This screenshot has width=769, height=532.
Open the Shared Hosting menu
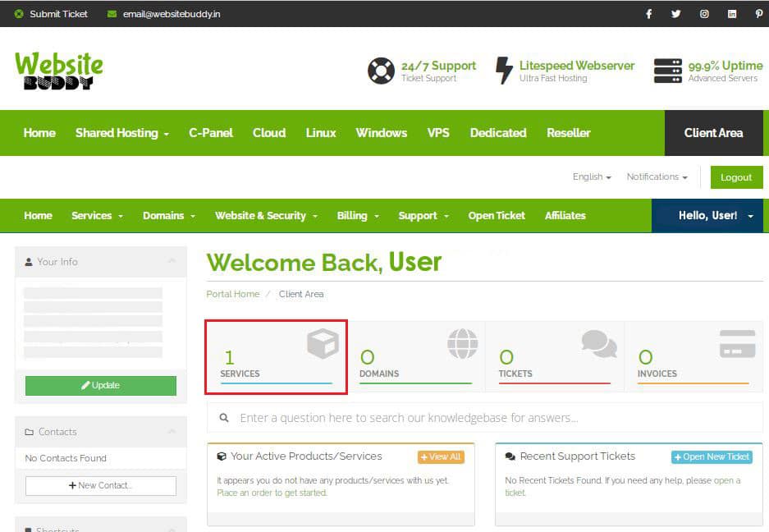coord(121,133)
